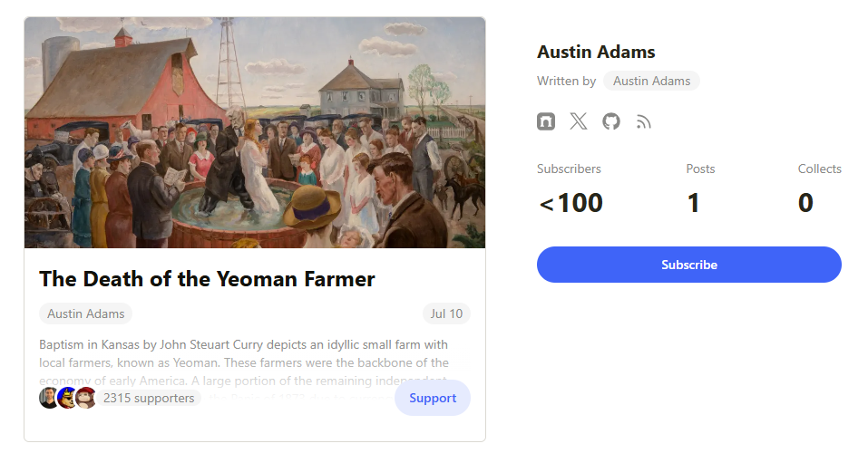The width and height of the screenshot is (868, 463).
Task: Click the Austin Adams chip beside "Written by"
Action: [x=651, y=81]
